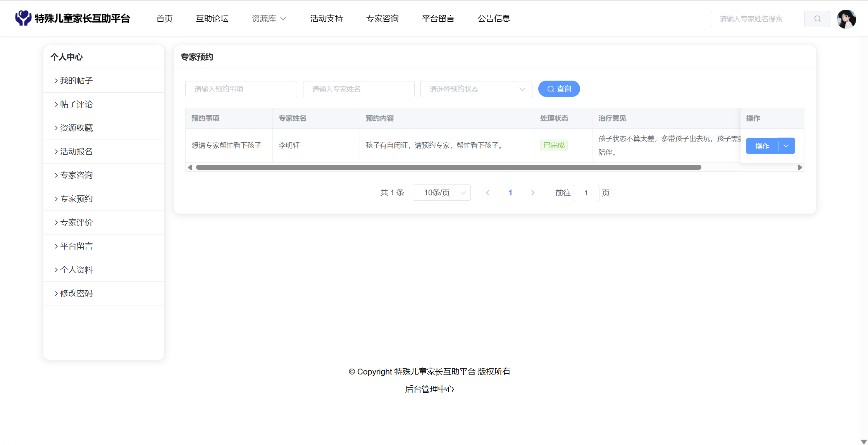Click the table scrollbar right arrow
Screen dimensions: 868x445
tap(799, 167)
